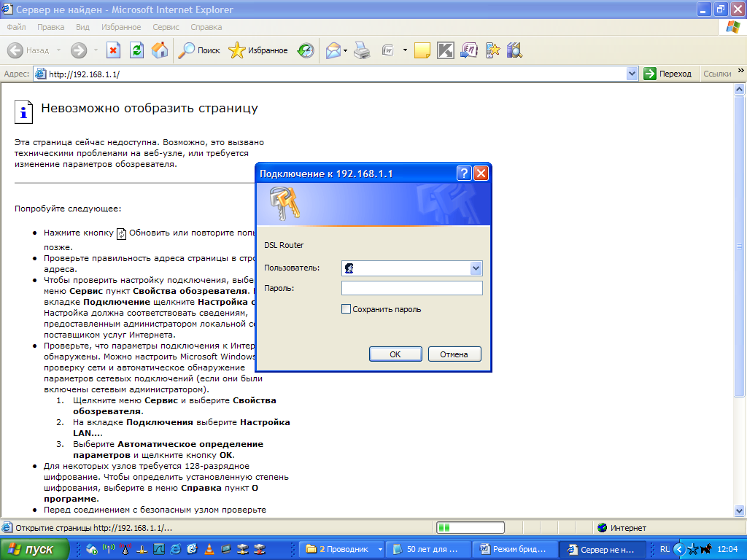Switch to Режим брид Word taskbar window
Viewport: 747px width, 560px height.
[x=514, y=549]
